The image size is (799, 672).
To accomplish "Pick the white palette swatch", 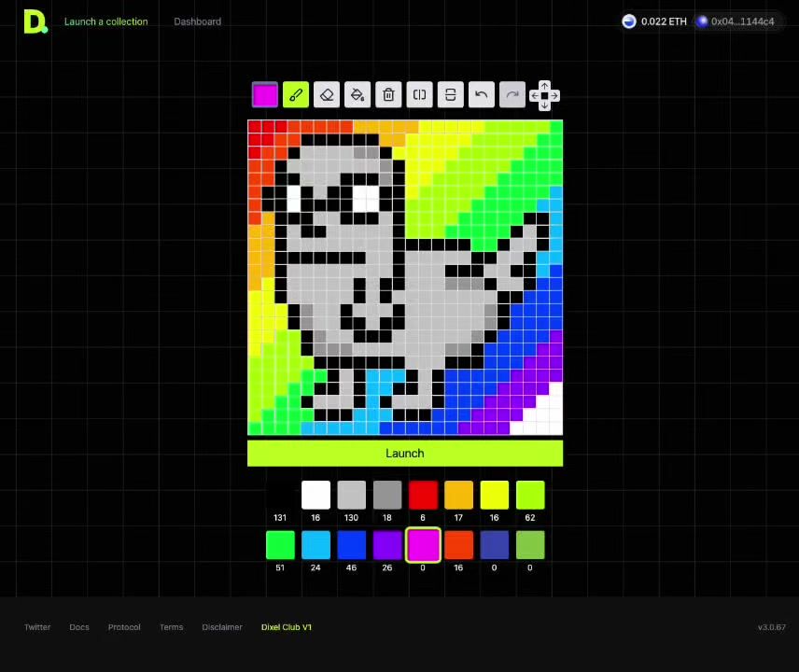I will 315,495.
